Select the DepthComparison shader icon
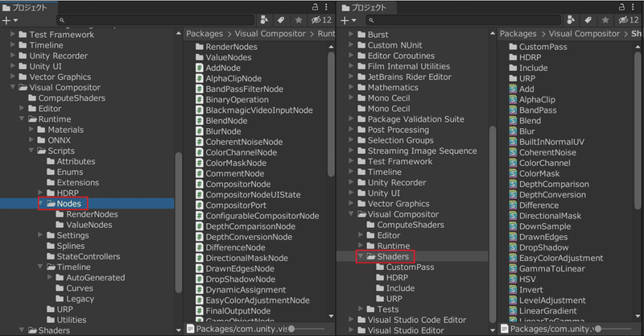This screenshot has width=644, height=336. (513, 185)
